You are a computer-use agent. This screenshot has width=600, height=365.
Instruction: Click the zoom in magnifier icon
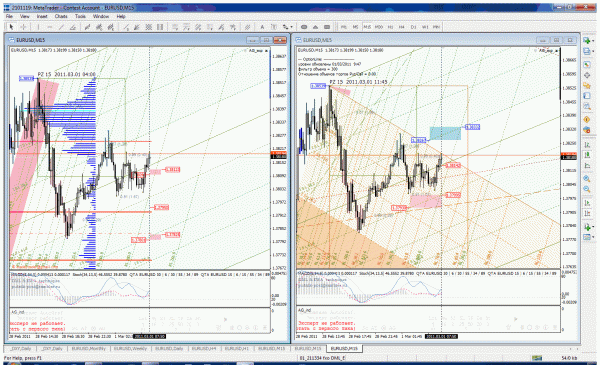[x=587, y=179]
